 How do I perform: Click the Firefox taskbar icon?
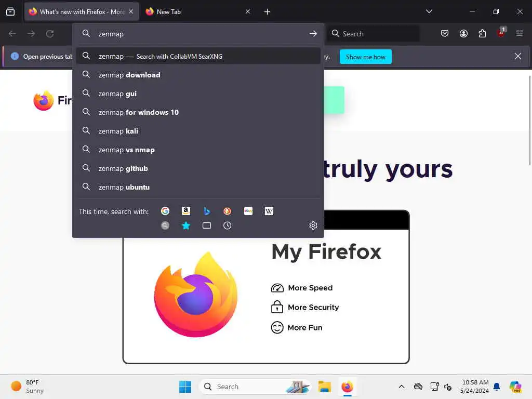[347, 387]
